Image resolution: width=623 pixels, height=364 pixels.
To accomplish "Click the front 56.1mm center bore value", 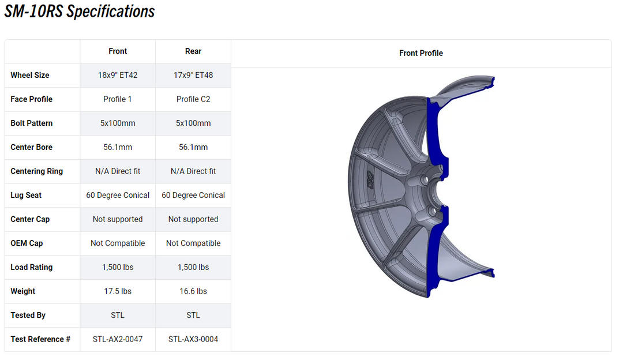I will (x=118, y=147).
